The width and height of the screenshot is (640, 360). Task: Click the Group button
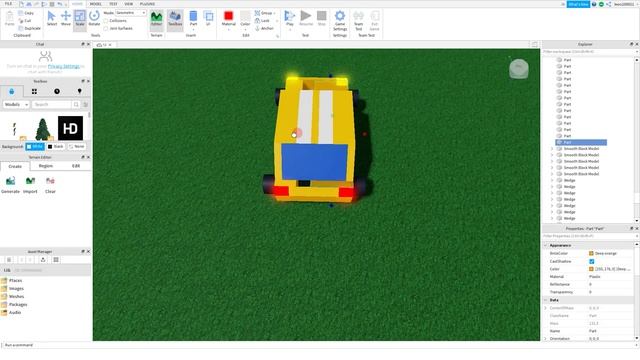[x=264, y=13]
